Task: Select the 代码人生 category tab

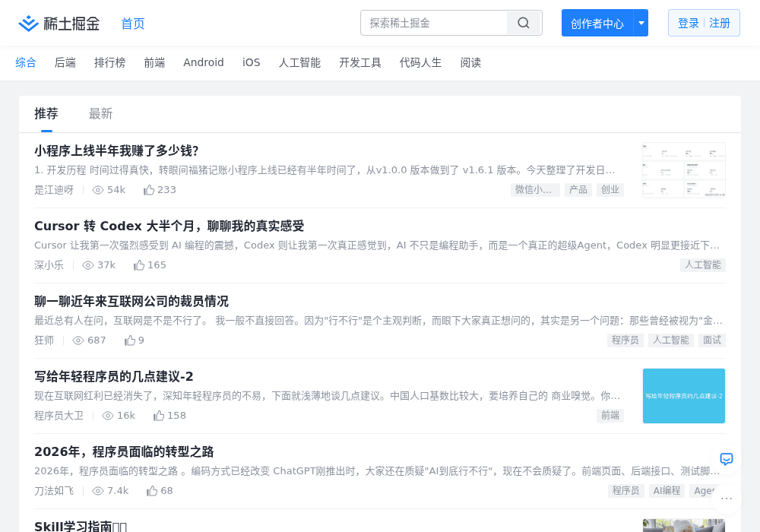Action: pos(420,62)
